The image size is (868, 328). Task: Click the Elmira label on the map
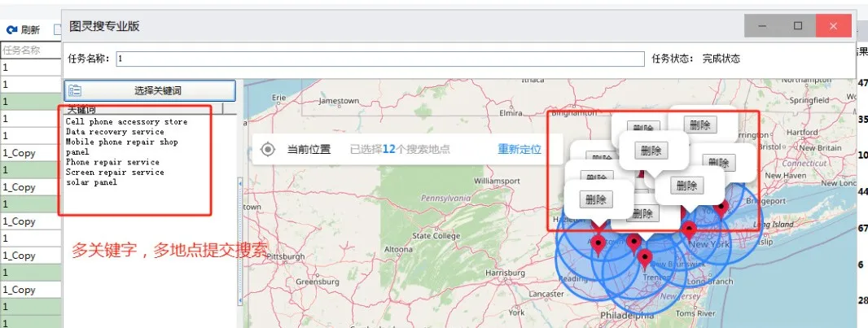coord(511,113)
